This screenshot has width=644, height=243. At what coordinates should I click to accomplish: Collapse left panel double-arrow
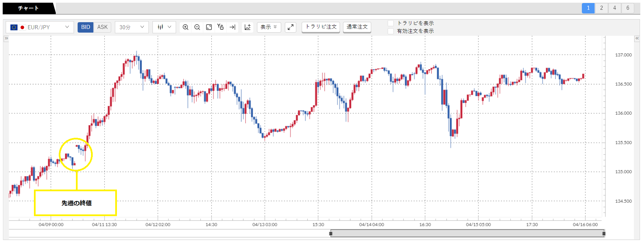click(x=6, y=38)
